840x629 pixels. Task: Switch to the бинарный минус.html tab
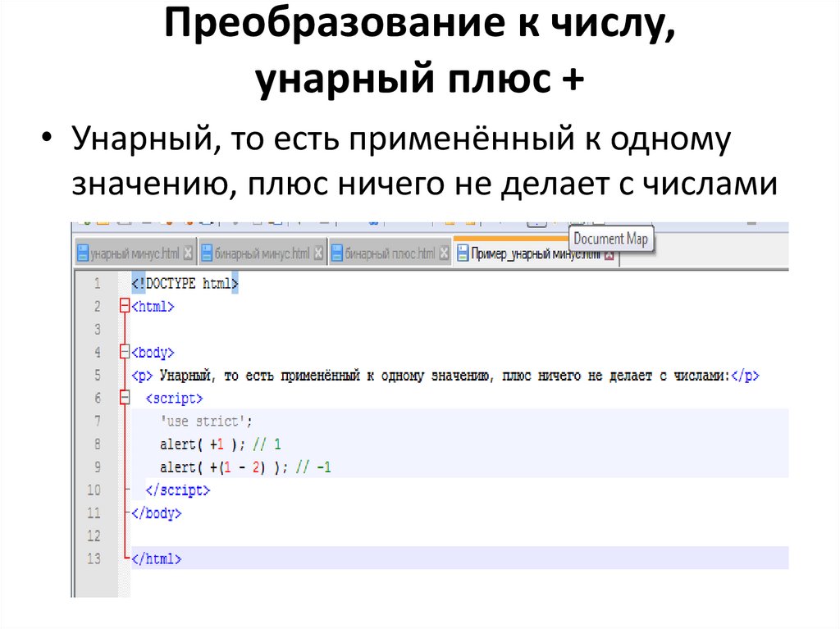point(262,253)
